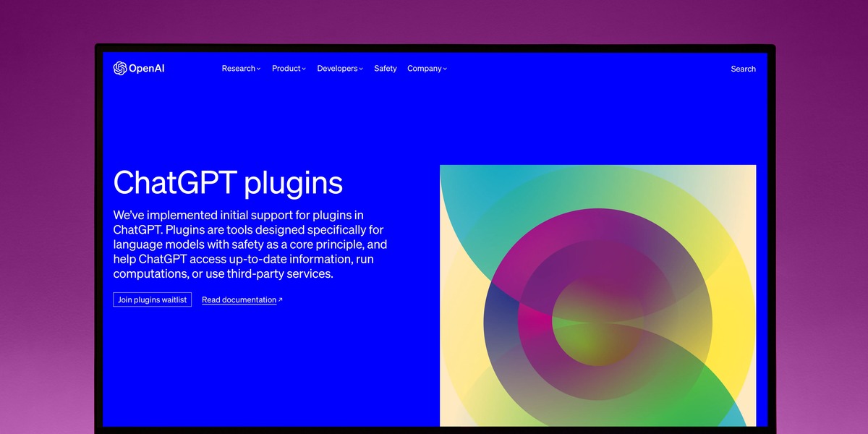Click the paragraph describing ChatGPT plugins
The image size is (868, 434).
click(x=250, y=244)
